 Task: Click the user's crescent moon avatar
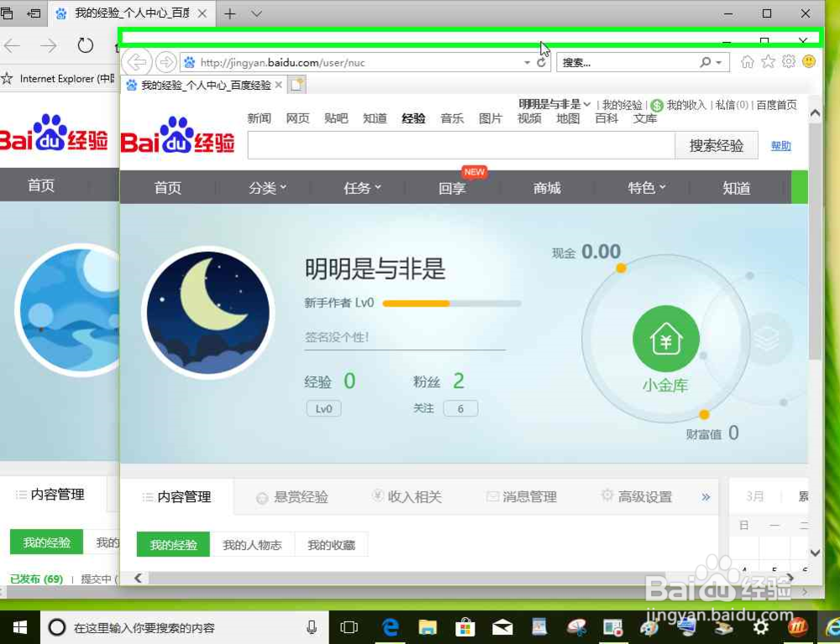pos(208,311)
